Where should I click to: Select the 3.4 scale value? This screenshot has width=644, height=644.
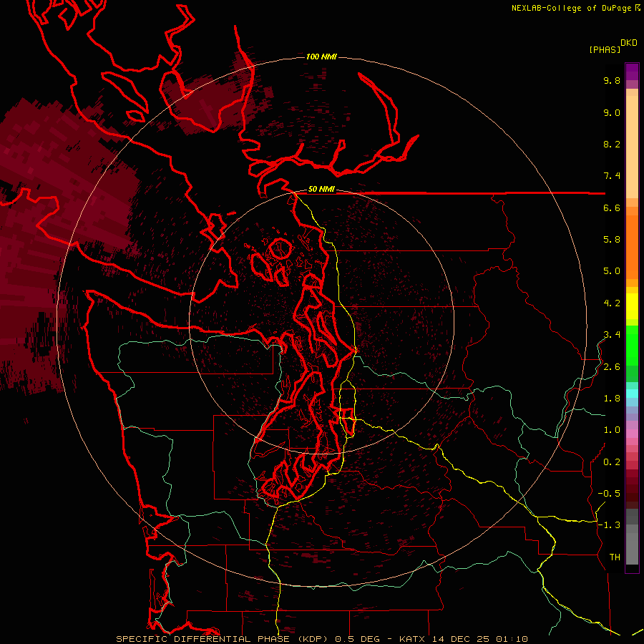(x=612, y=335)
